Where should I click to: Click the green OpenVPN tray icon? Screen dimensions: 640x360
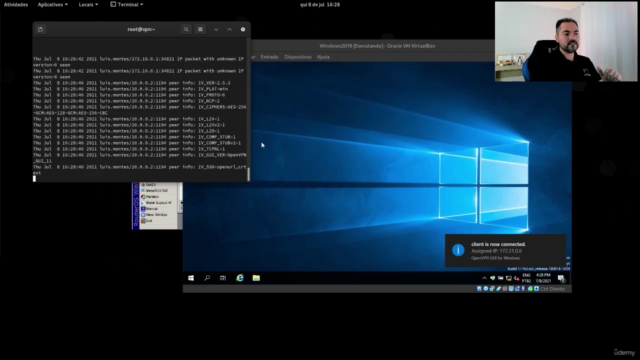pyautogui.click(x=493, y=278)
